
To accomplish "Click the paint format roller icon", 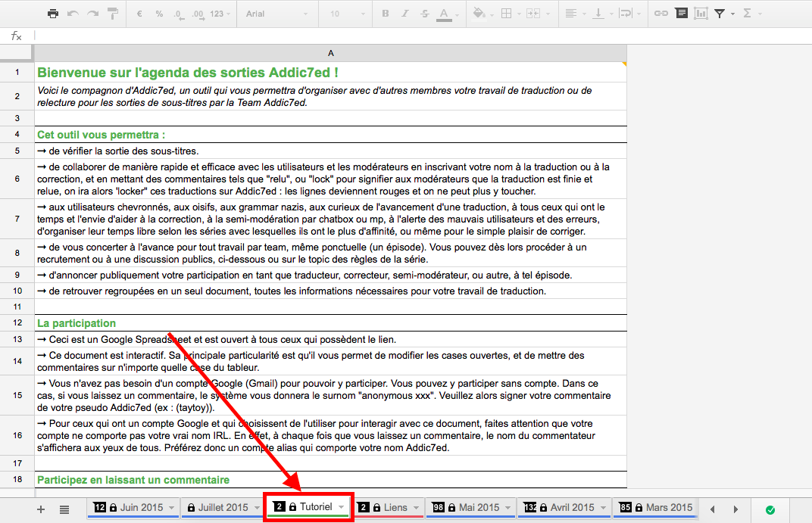I will click(113, 14).
